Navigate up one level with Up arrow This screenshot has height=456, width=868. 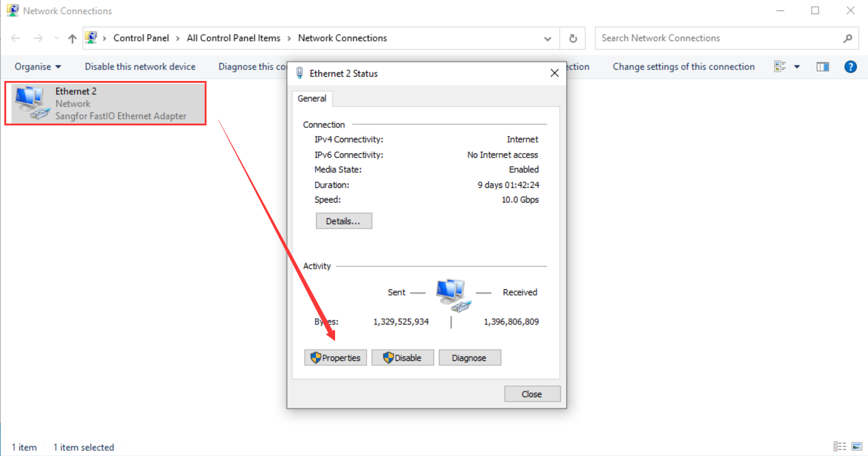click(72, 38)
